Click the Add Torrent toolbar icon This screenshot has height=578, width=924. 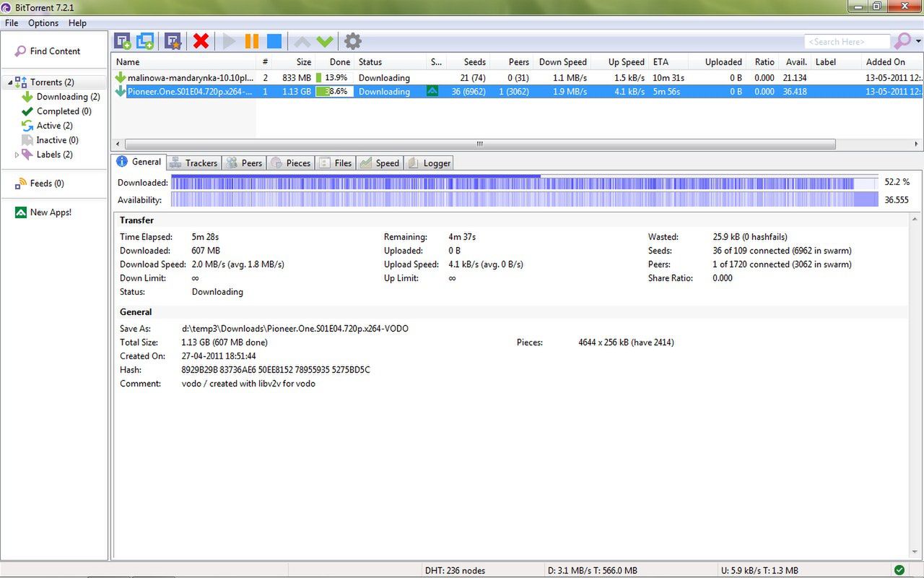(123, 41)
